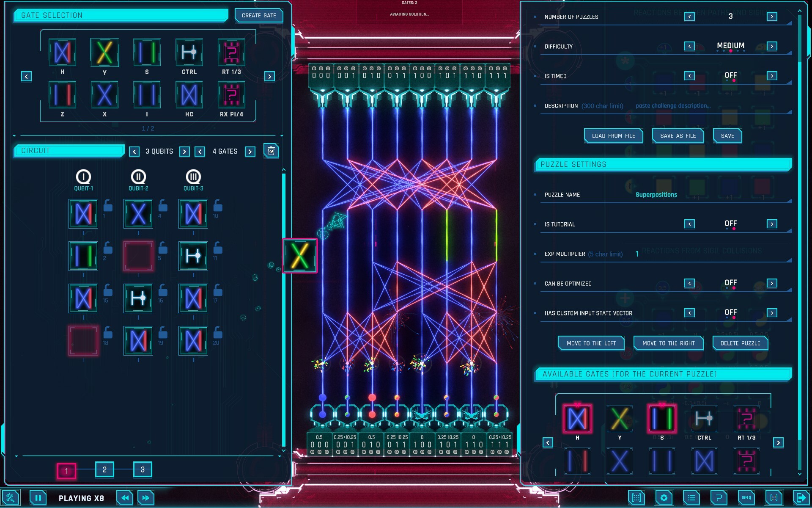Enable the IS TUTORIAL option
The height and width of the screenshot is (508, 812).
tap(772, 224)
